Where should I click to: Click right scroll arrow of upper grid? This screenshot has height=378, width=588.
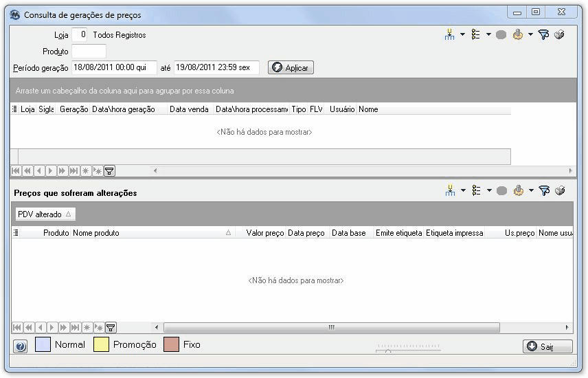pos(570,170)
